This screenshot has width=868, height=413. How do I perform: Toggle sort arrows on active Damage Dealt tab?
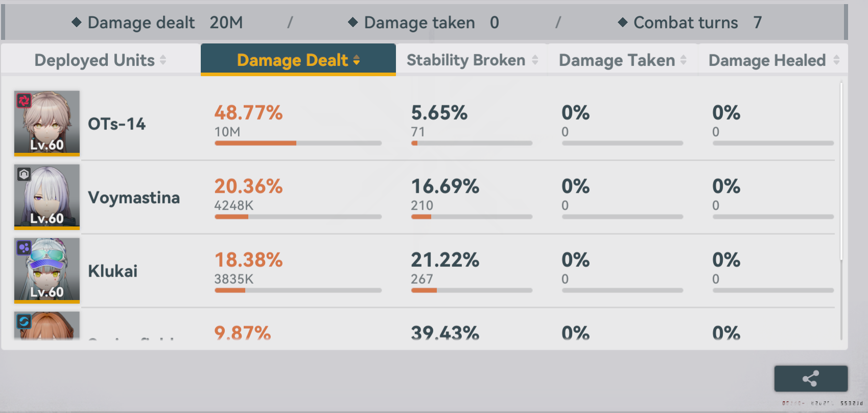[357, 60]
